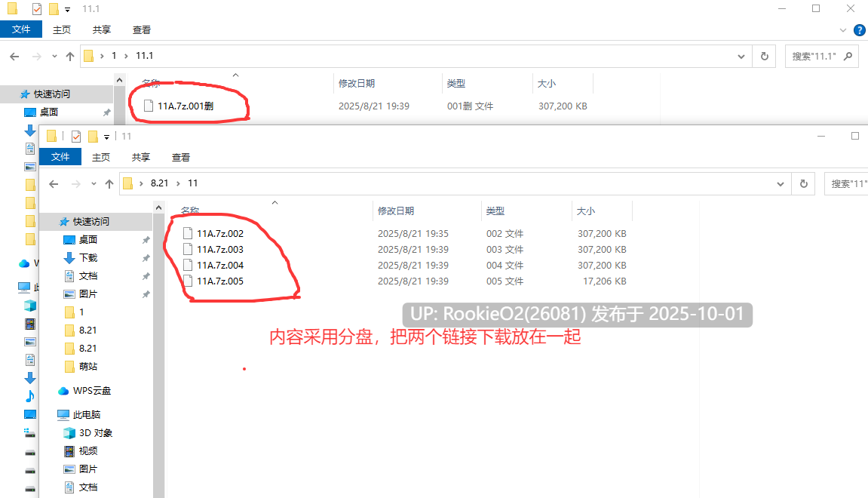Screen dimensions: 868x498
Task: Click the 005 文件 type cell
Action: (x=505, y=281)
